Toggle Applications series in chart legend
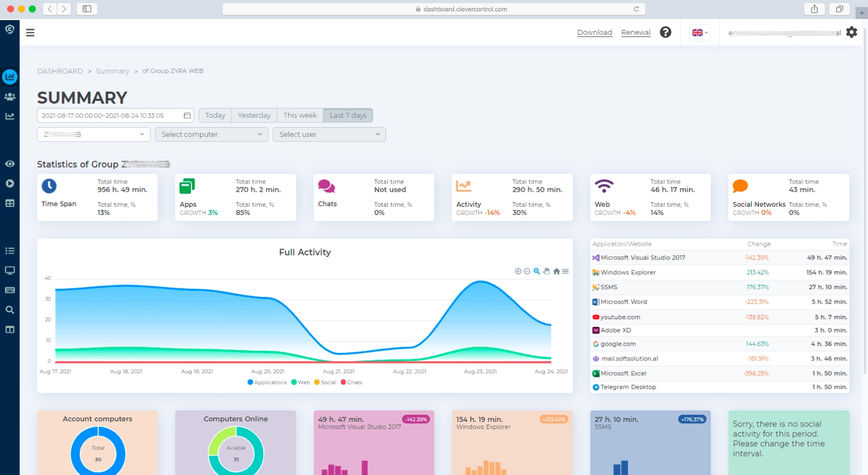Image resolution: width=868 pixels, height=475 pixels. (x=267, y=382)
